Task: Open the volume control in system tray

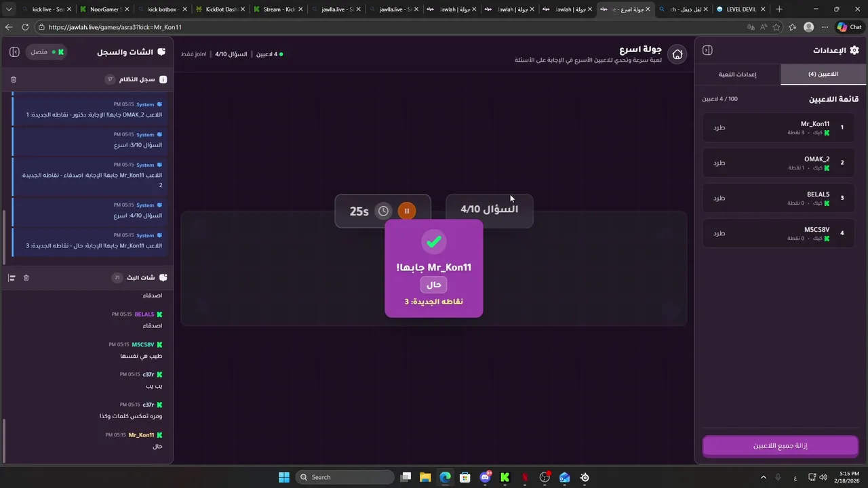Action: pyautogui.click(x=822, y=477)
